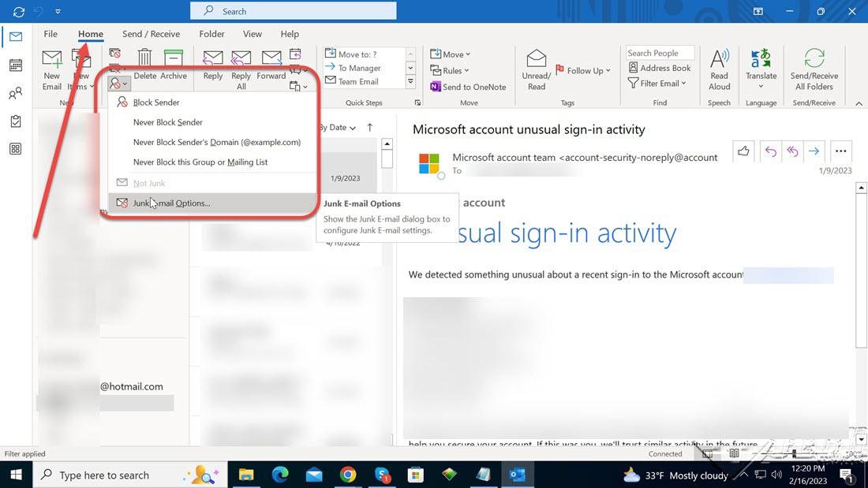Screen dimensions: 868x488
Task: Select Block Sender from the Junk menu
Action: 156,102
